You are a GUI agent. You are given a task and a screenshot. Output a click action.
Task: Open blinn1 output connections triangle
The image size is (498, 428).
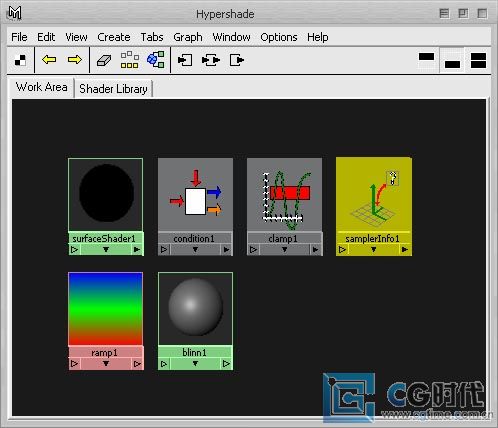tap(226, 364)
